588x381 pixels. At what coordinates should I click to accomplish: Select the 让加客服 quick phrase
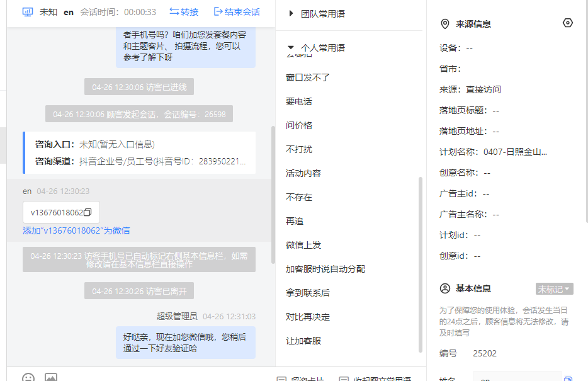[303, 341]
